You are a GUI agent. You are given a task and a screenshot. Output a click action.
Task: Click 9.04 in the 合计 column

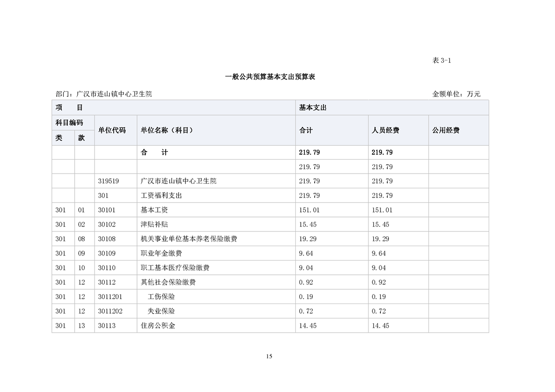306,268
